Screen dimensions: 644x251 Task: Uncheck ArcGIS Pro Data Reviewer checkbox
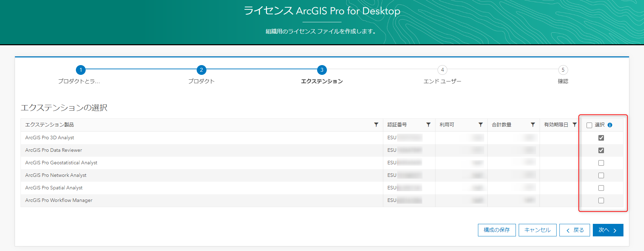click(x=601, y=150)
